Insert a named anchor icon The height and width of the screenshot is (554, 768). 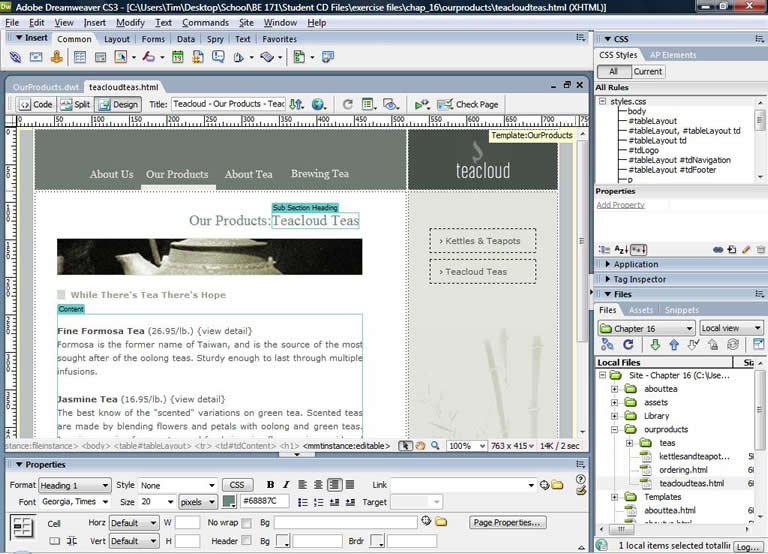click(56, 57)
